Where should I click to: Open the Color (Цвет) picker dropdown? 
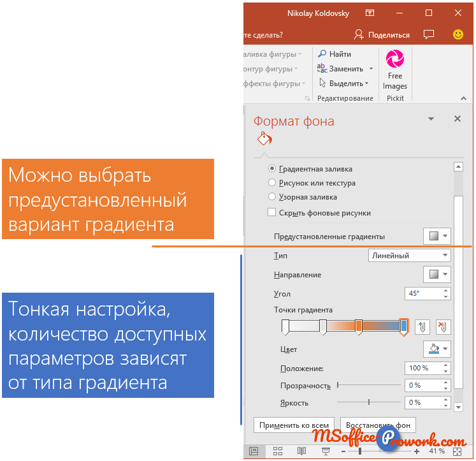click(x=437, y=349)
